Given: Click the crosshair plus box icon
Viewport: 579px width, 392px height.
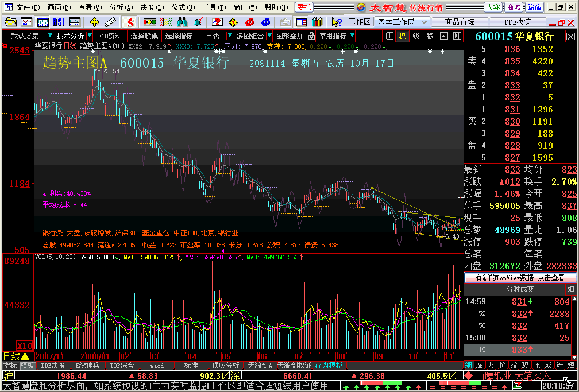Looking at the screenshot, I should click(389, 36).
